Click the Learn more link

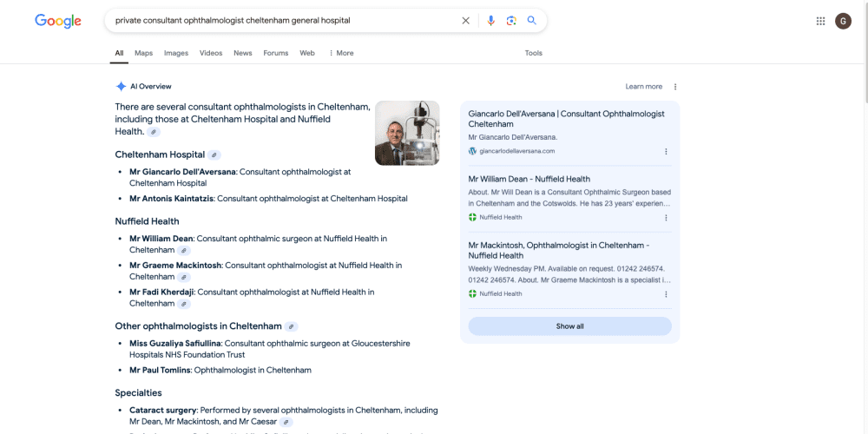click(x=643, y=87)
